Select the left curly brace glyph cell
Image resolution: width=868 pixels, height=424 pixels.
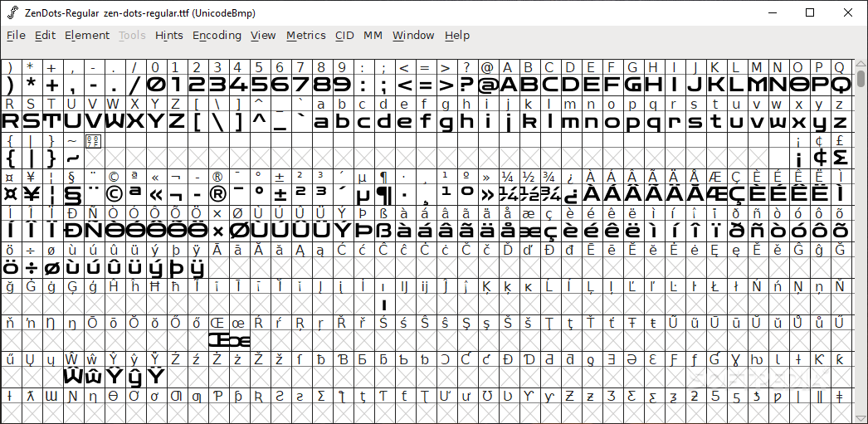click(10, 158)
